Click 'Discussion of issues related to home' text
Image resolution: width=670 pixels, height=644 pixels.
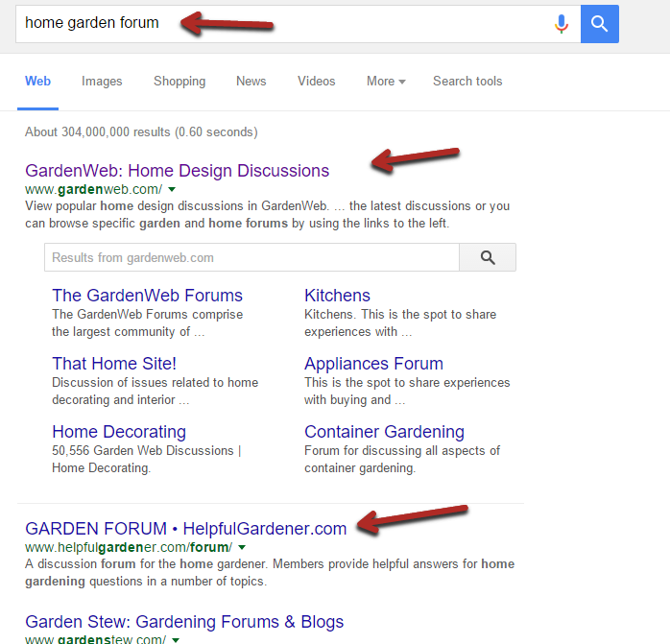tap(156, 383)
